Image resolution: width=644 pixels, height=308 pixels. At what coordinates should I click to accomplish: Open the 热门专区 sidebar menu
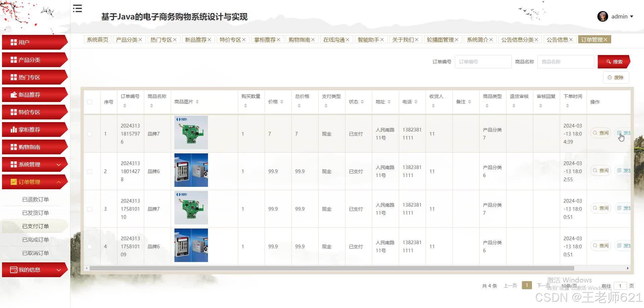[35, 77]
